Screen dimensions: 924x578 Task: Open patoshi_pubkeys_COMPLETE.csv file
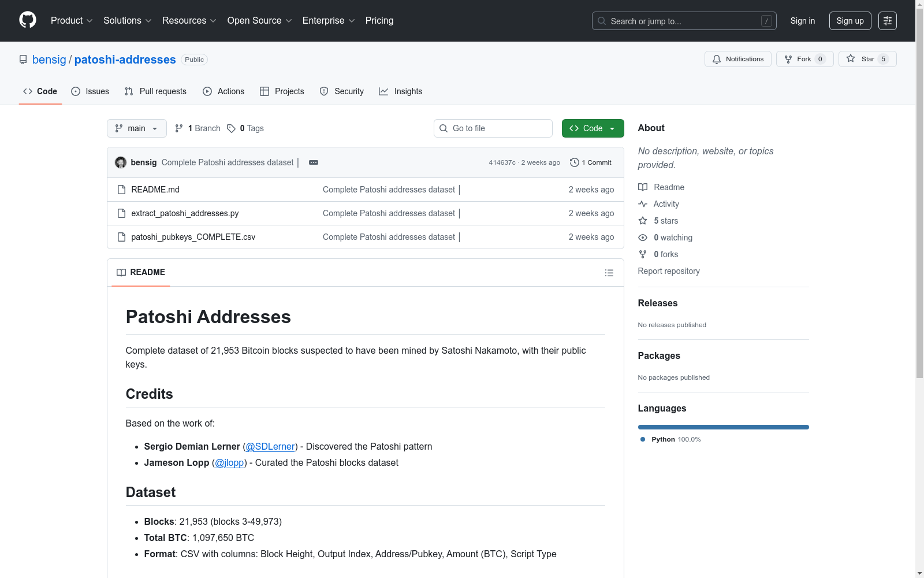tap(193, 237)
